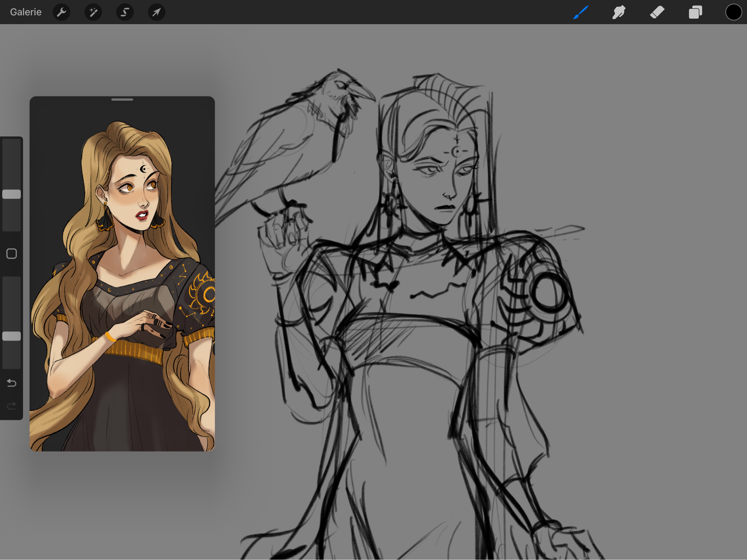Screen dimensions: 747x560
Task: Click the brush size slider handle
Action: click(x=12, y=194)
